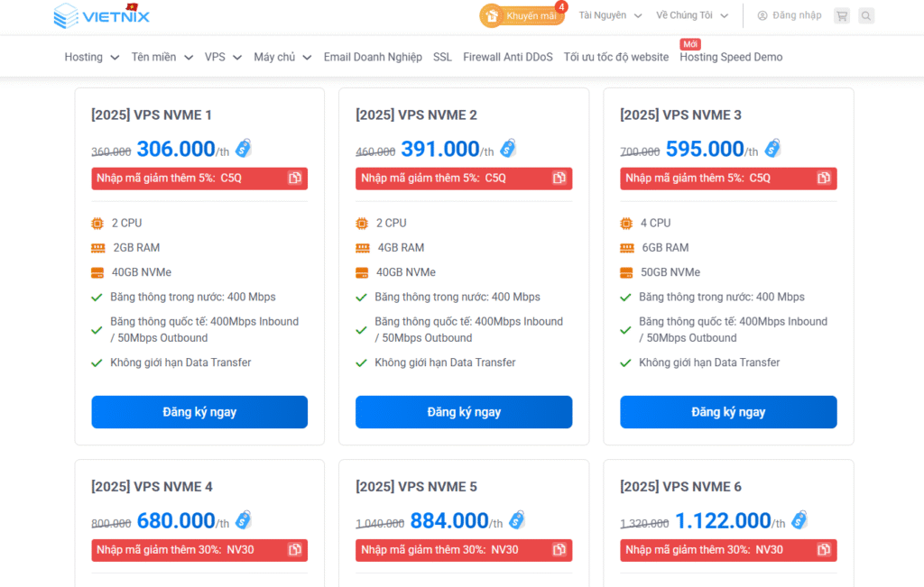Image resolution: width=924 pixels, height=587 pixels.
Task: Copy the NV30 code on VPS NVME 6
Action: click(x=824, y=550)
